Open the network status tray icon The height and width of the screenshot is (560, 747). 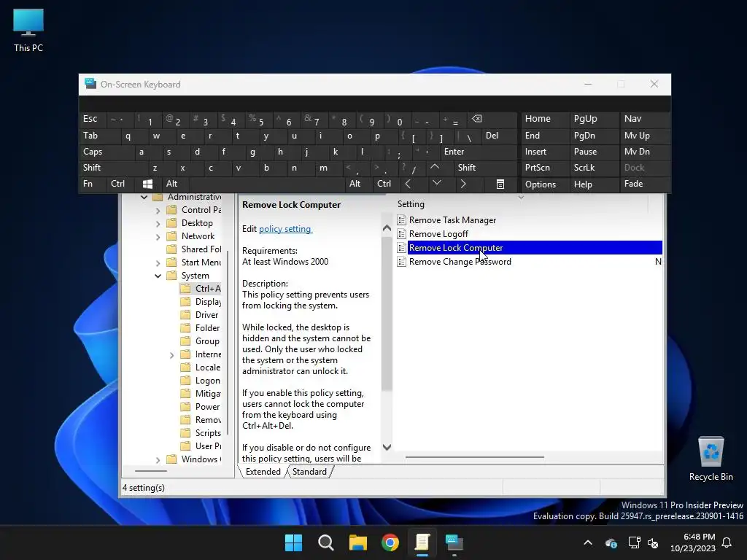(x=634, y=542)
